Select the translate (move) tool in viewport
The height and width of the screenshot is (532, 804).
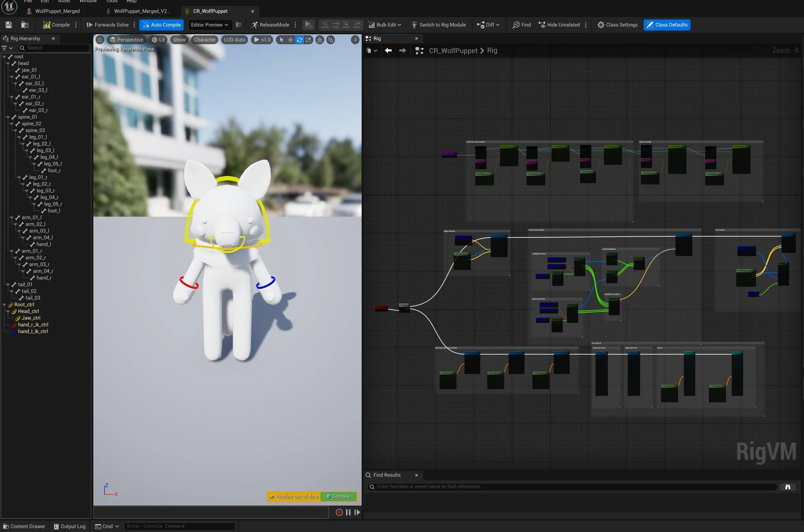pyautogui.click(x=290, y=40)
